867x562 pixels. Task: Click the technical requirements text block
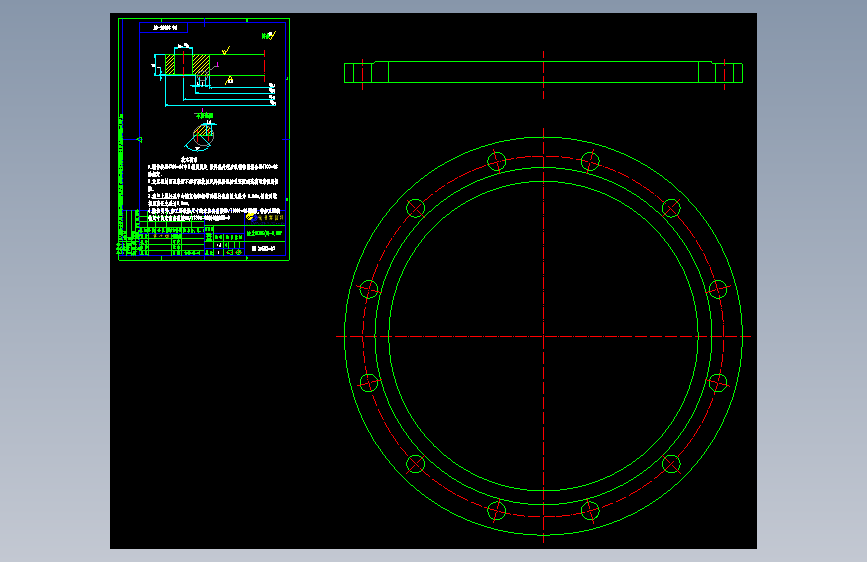click(213, 188)
